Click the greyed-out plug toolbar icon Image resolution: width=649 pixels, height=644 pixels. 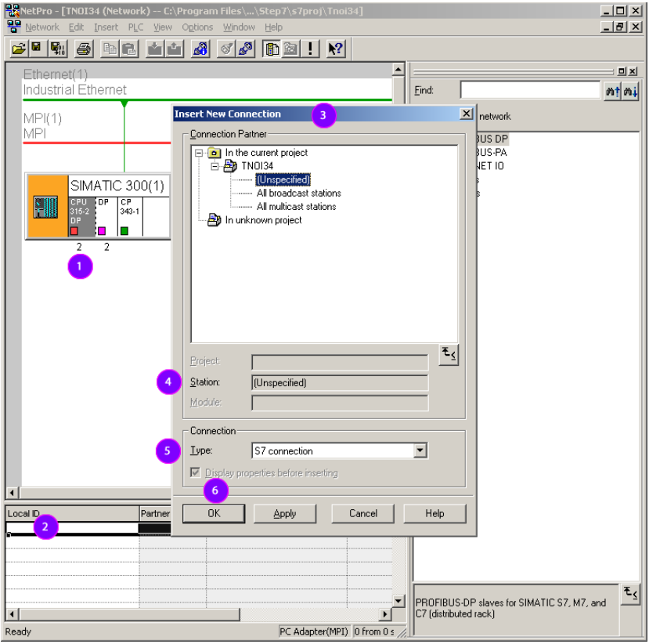226,49
